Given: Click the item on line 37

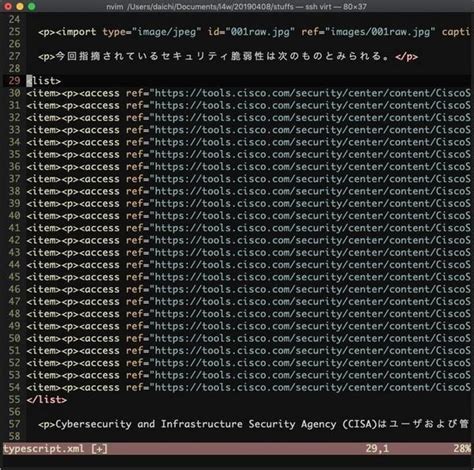Looking at the screenshot, I should (248, 179).
